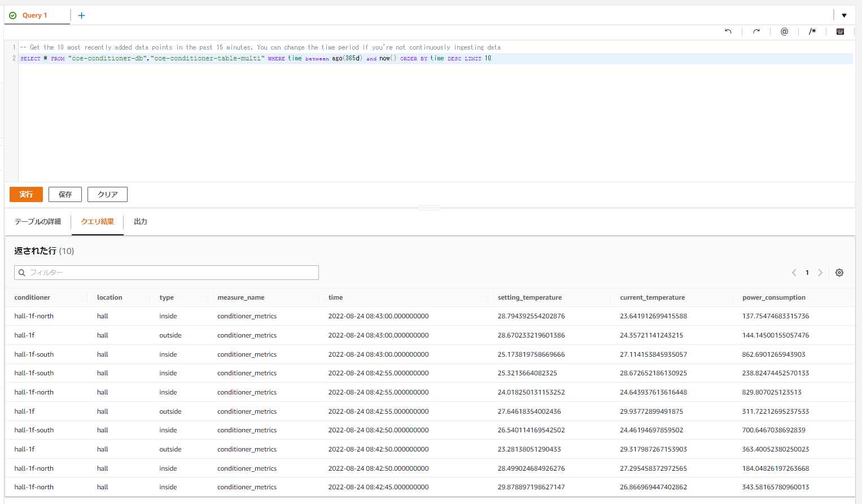Click the undo arrow in editor toolbar
Viewport: 862px width, 504px height.
coord(728,32)
